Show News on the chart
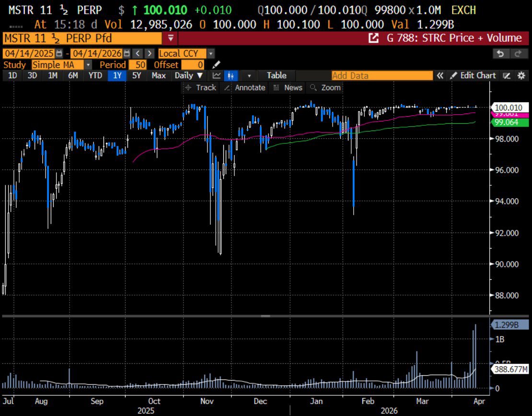 click(288, 88)
